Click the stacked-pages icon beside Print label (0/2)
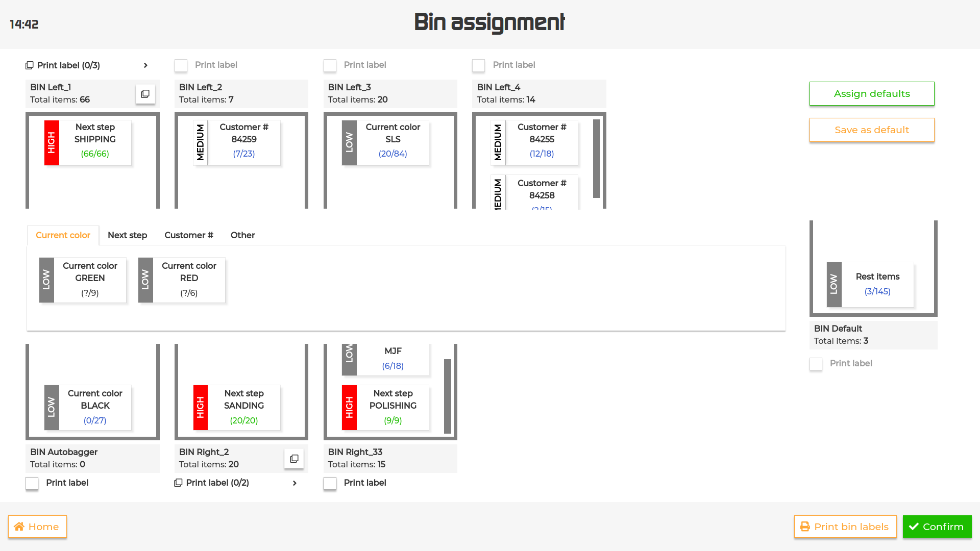This screenshot has height=551, width=980. [178, 483]
